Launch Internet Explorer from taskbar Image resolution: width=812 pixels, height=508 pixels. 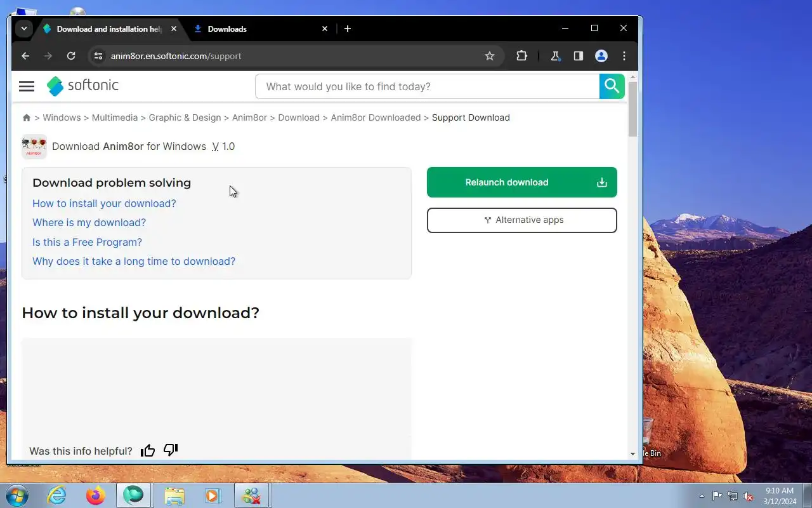pyautogui.click(x=56, y=495)
